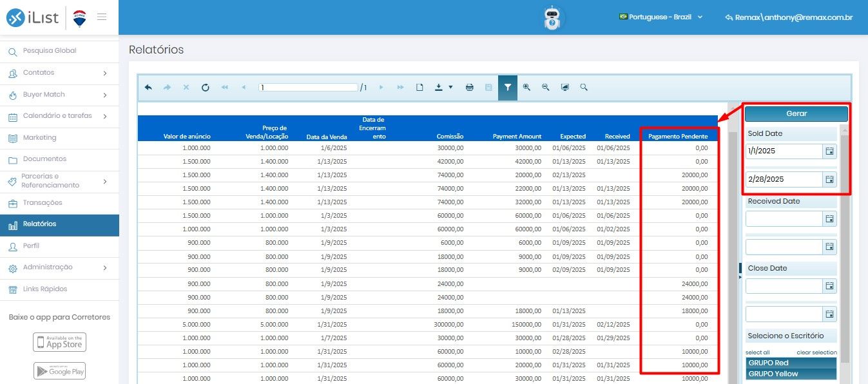Click the Remax\anthony@remax.com.br account link
Viewport: 868px width, 384px height.
[x=789, y=17]
